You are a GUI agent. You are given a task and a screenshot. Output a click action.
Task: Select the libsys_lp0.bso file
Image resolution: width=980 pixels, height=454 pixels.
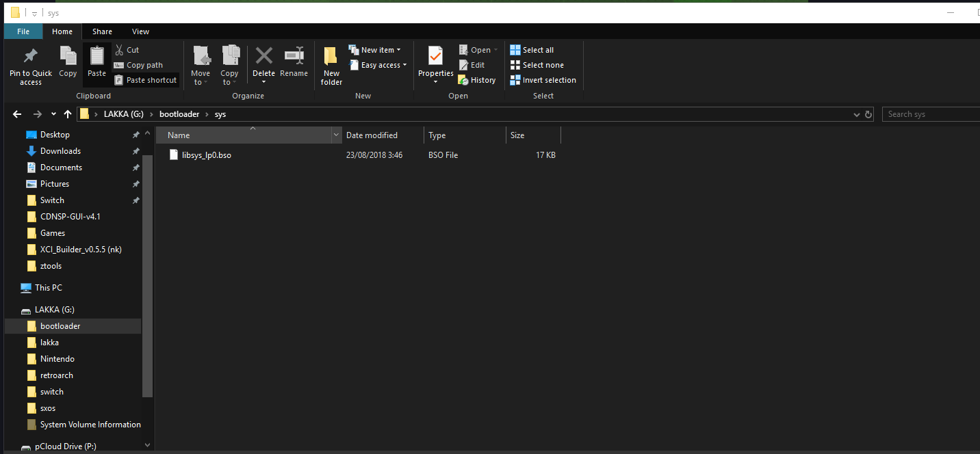tap(200, 155)
